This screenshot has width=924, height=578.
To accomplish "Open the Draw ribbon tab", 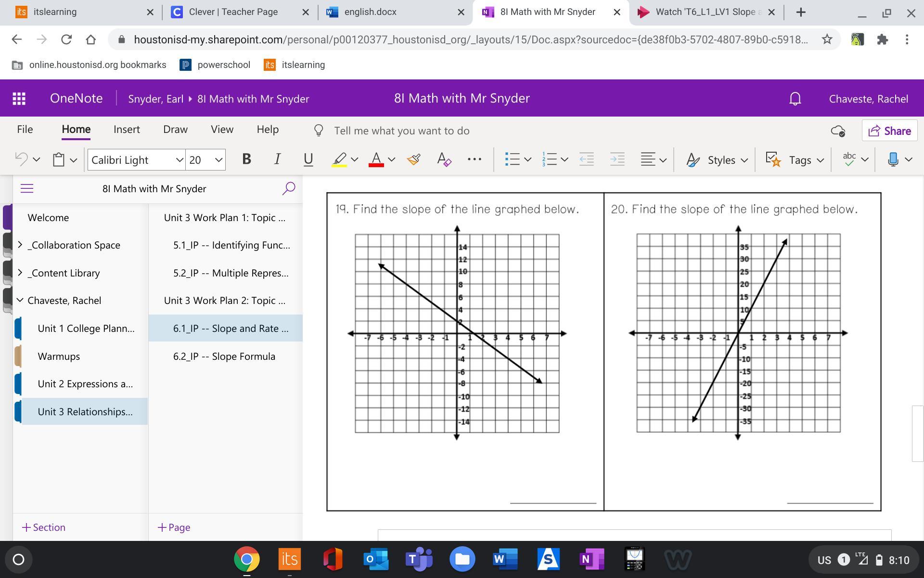I will point(175,130).
